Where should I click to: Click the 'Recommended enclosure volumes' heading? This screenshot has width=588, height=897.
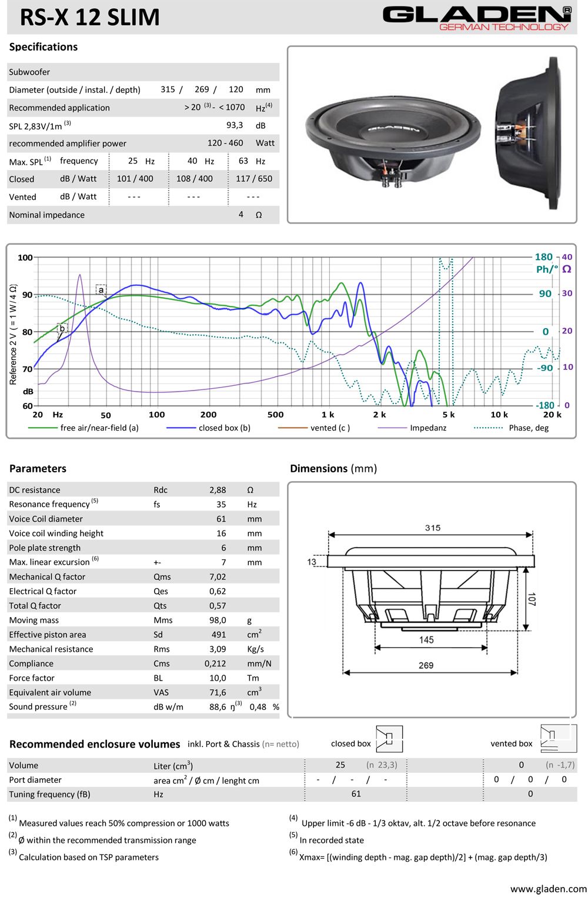click(x=95, y=744)
